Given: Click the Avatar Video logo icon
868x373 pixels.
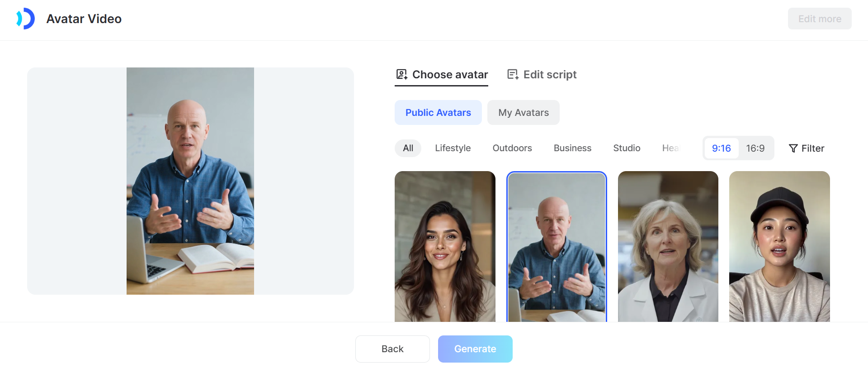Looking at the screenshot, I should (26, 19).
